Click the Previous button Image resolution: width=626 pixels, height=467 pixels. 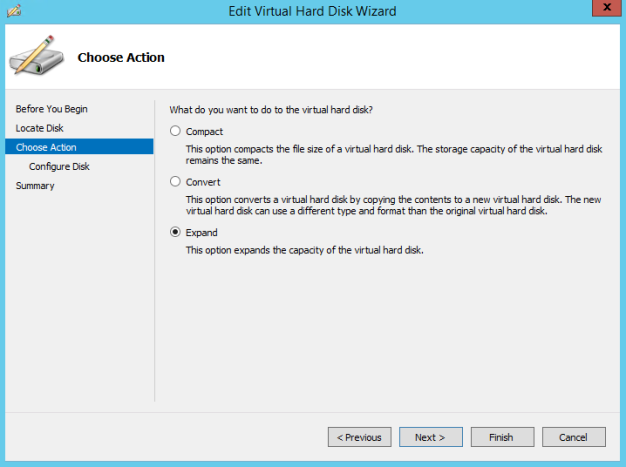click(359, 437)
